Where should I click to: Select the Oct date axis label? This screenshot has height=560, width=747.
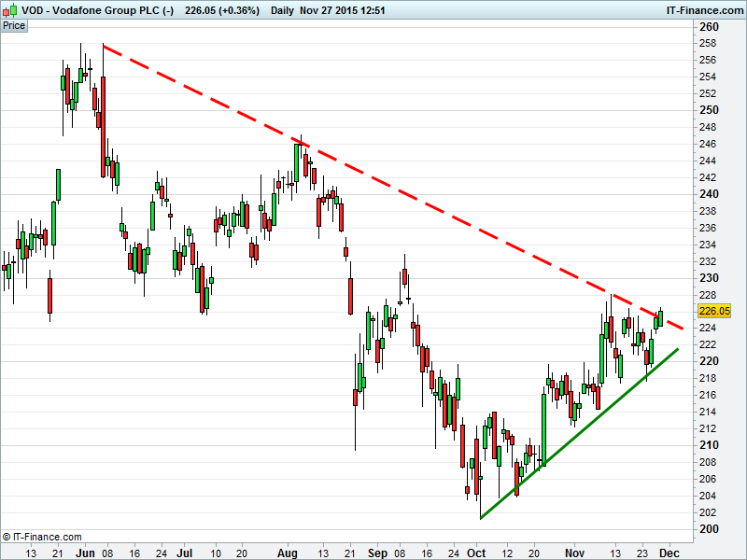476,552
